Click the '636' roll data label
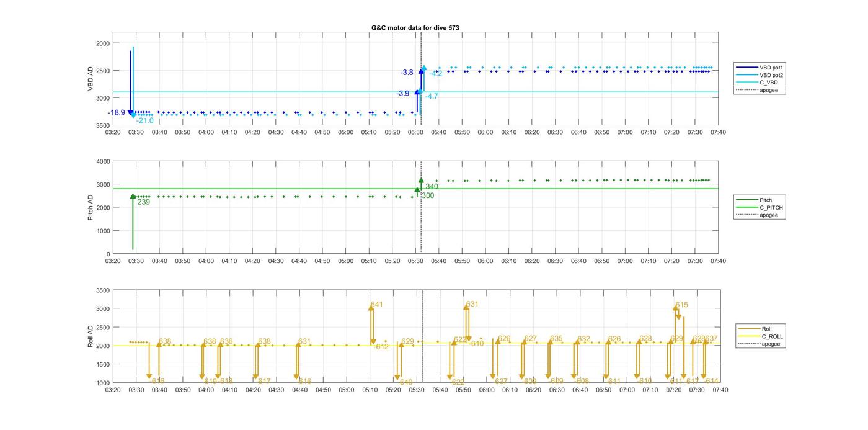 coord(226,341)
